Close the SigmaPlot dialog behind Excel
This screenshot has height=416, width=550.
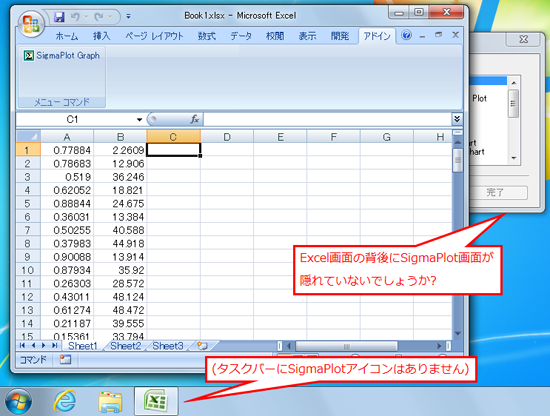click(x=523, y=39)
